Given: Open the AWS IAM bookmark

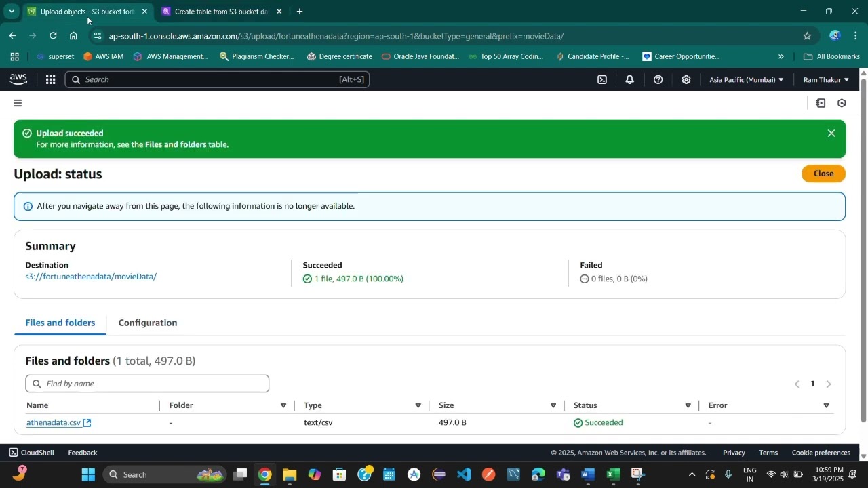Looking at the screenshot, I should click(x=103, y=56).
